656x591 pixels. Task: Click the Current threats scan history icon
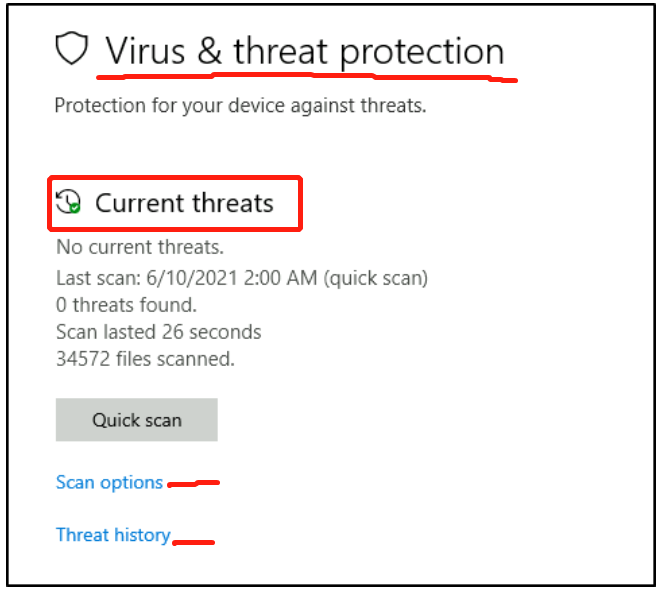[68, 203]
